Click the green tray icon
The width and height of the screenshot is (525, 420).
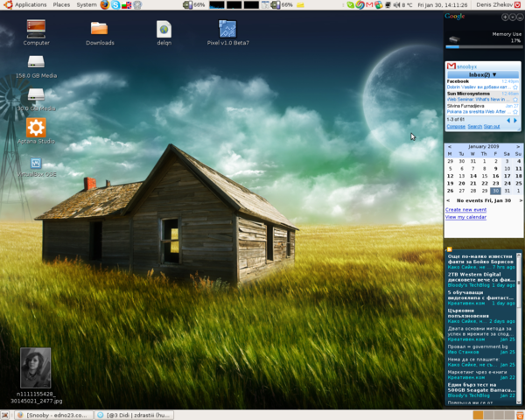[x=350, y=5]
